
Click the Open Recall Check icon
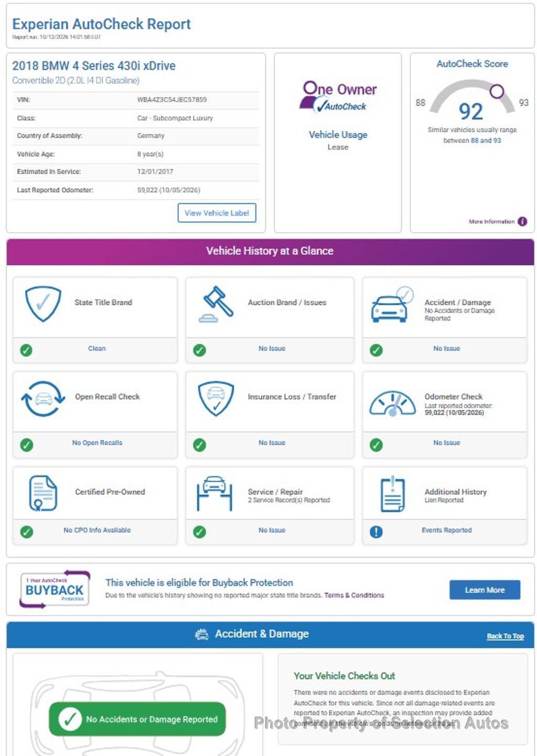tap(43, 399)
